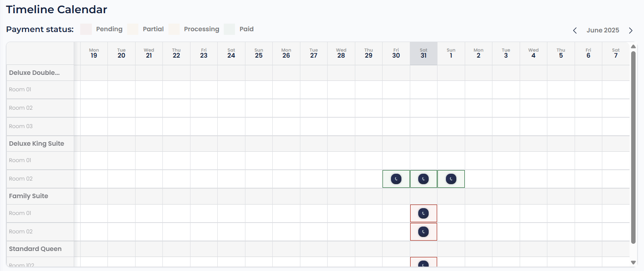
Task: Select the Processing payment status legend
Action: tap(202, 29)
